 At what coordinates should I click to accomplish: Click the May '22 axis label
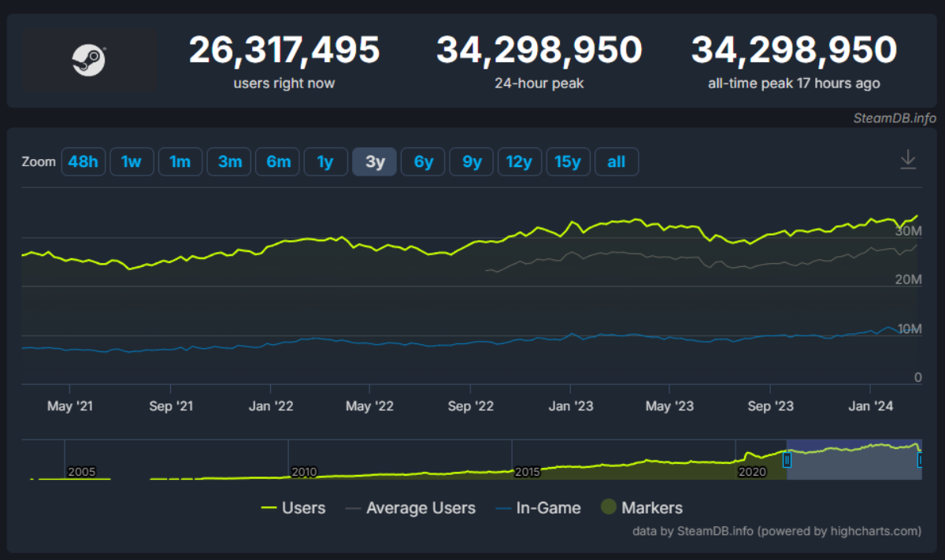pyautogui.click(x=370, y=406)
